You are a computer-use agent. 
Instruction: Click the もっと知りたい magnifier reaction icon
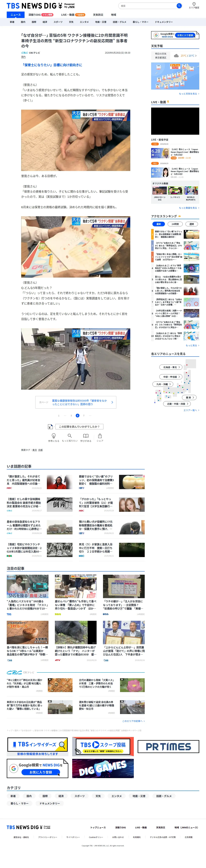pos(70,436)
